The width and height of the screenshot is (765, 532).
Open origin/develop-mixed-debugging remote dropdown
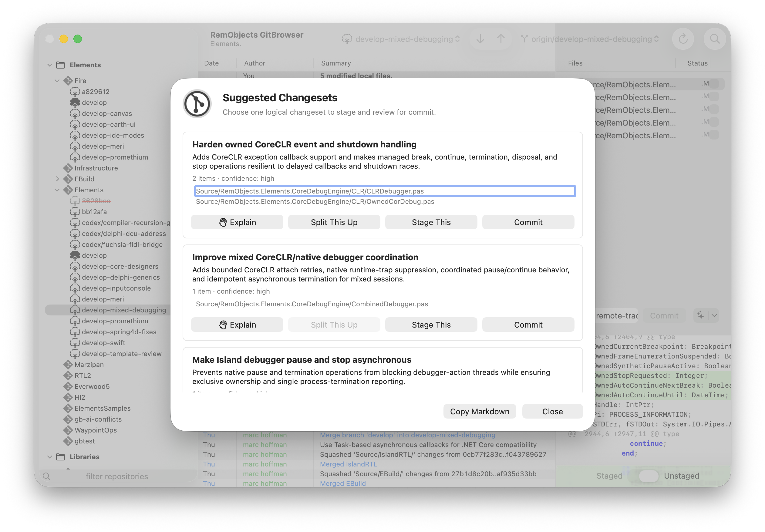pos(589,39)
